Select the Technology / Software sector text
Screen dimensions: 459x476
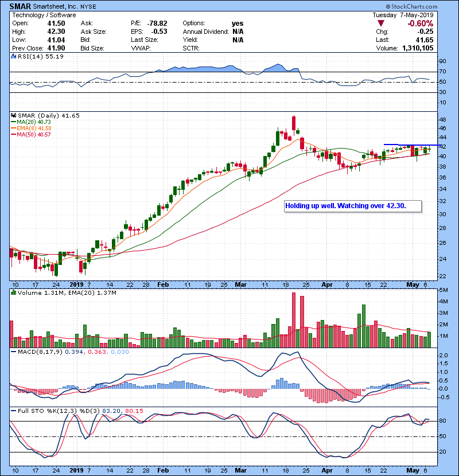44,15
